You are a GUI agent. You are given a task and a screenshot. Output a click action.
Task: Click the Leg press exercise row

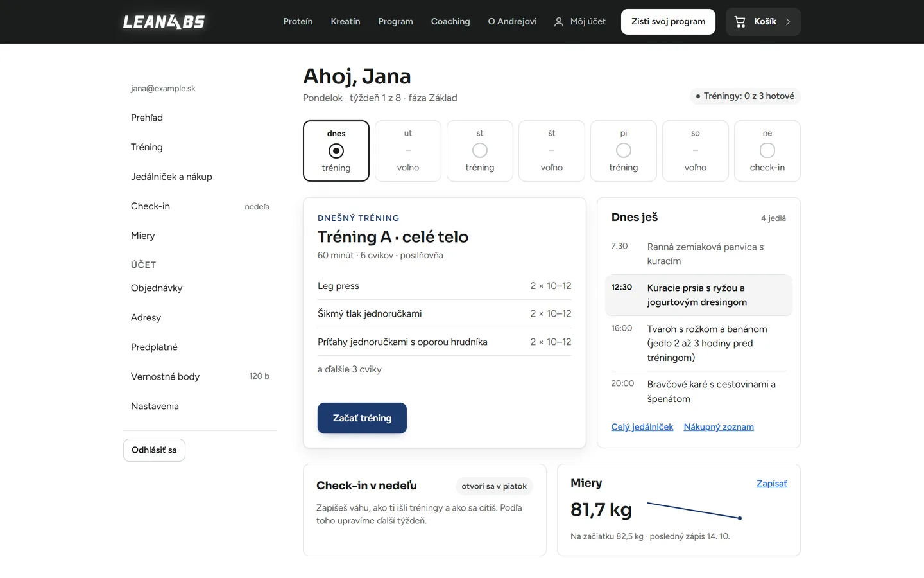point(445,286)
